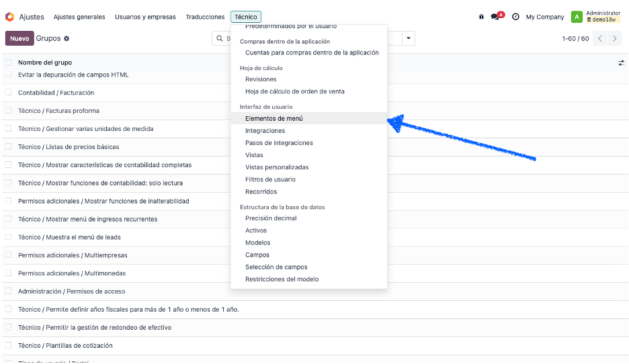Click the Ajustes app title
Screen dimensions: 629x364
(32, 17)
